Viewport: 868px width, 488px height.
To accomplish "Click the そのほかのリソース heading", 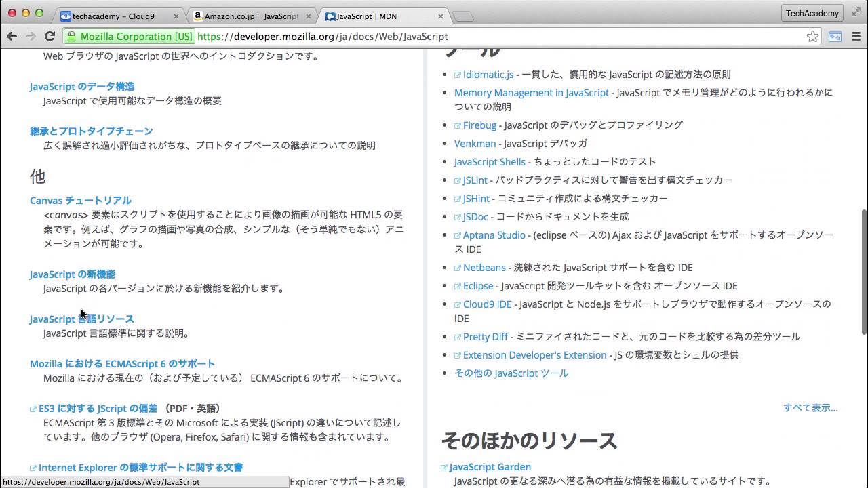I will pos(529,441).
